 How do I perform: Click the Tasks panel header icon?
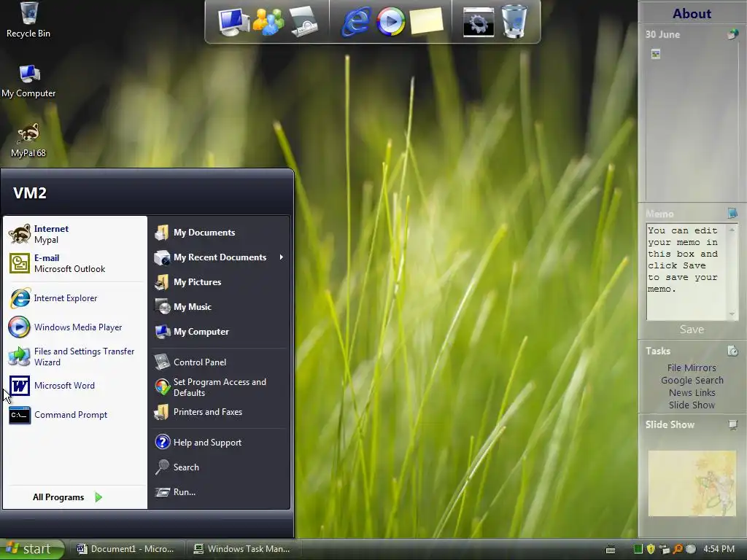tap(732, 351)
